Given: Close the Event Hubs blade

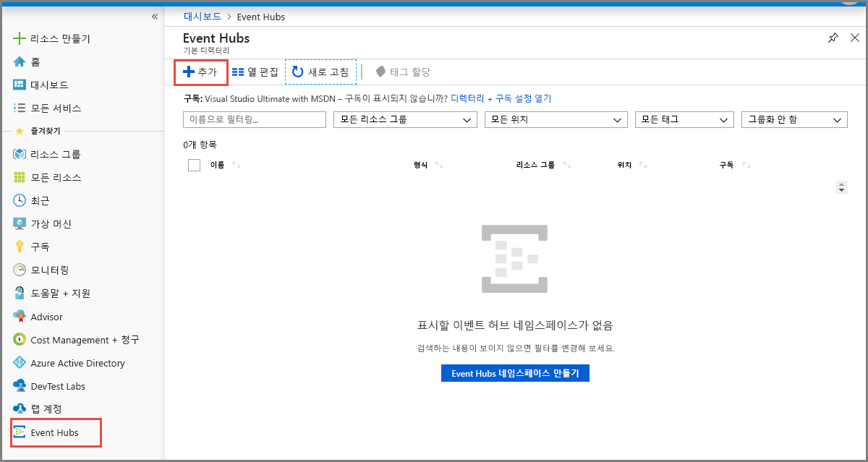Looking at the screenshot, I should (854, 38).
